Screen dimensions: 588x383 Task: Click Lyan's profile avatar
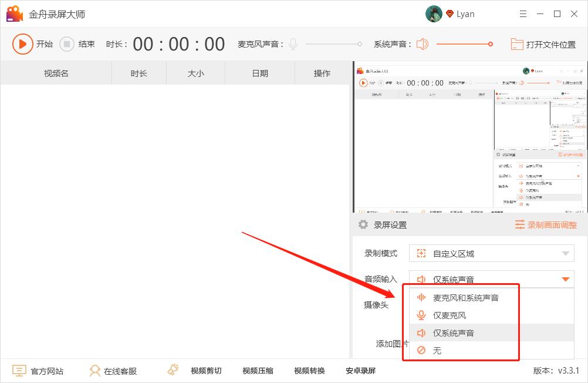point(434,14)
